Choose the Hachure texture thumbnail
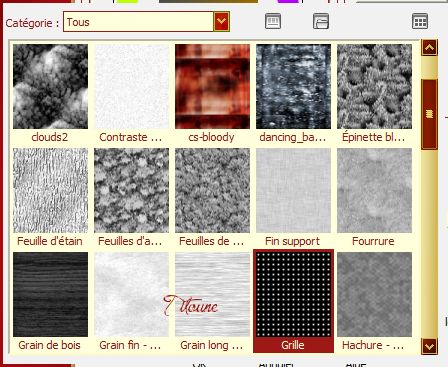Viewport: 448px width, 367px height. (x=374, y=294)
